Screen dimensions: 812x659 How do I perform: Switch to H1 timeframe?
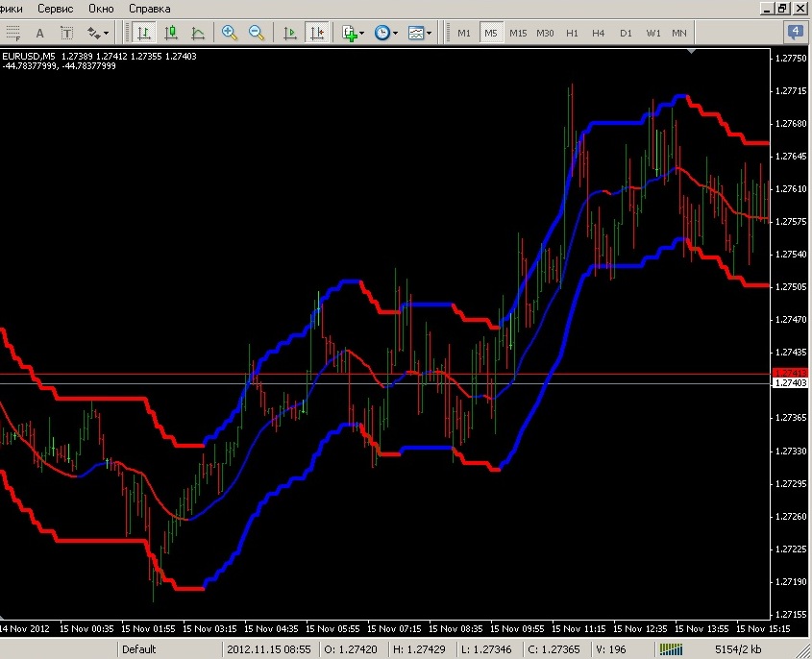(572, 33)
